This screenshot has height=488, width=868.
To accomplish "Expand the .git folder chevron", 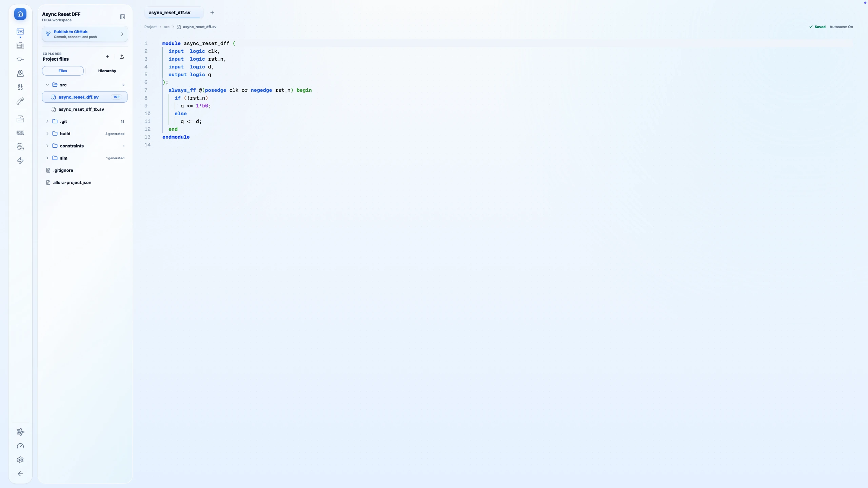I will tap(47, 121).
